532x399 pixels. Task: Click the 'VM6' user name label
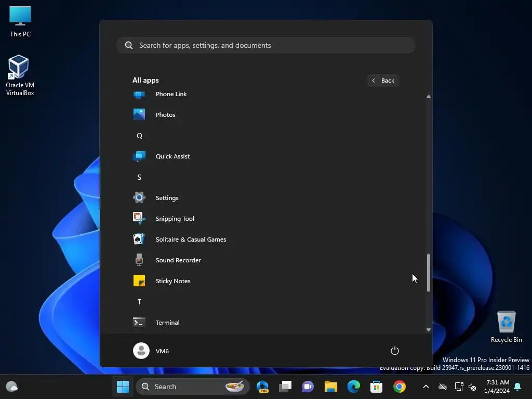click(162, 351)
